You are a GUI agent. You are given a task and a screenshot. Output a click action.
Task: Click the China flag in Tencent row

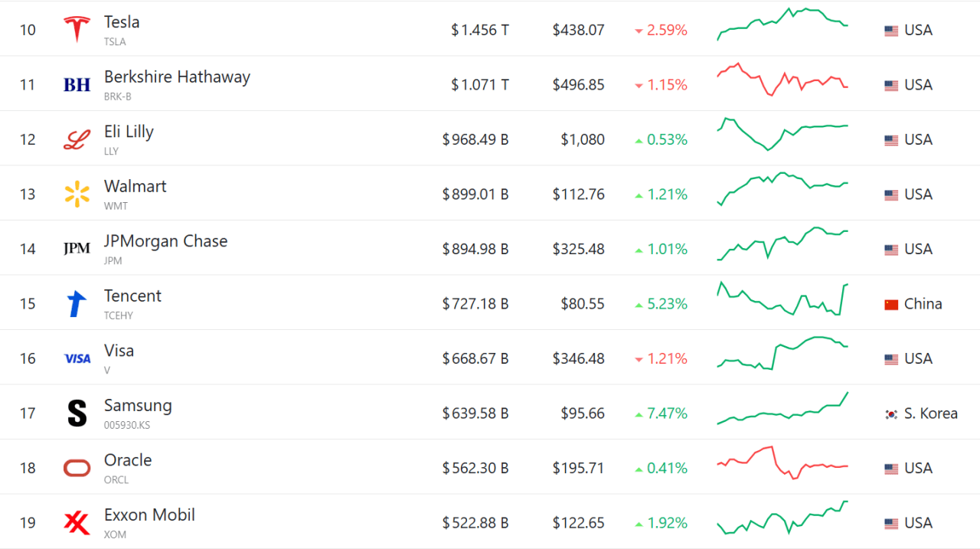pos(891,304)
